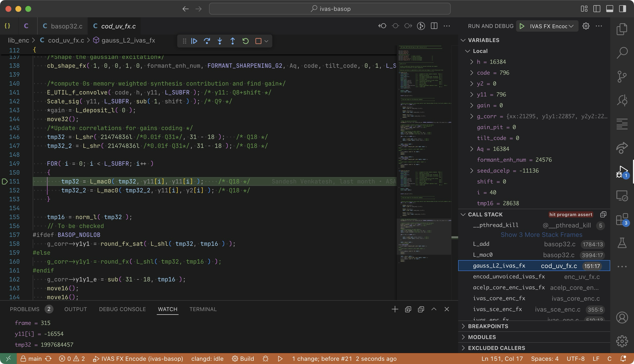Toggle the bottom panel layout button
The height and width of the screenshot is (364, 634).
[x=609, y=9]
